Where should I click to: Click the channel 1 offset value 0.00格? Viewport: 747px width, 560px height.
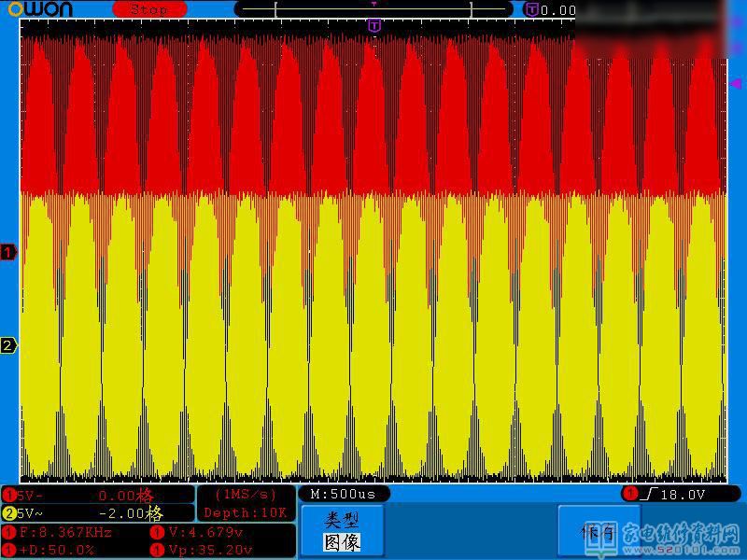[x=126, y=496]
